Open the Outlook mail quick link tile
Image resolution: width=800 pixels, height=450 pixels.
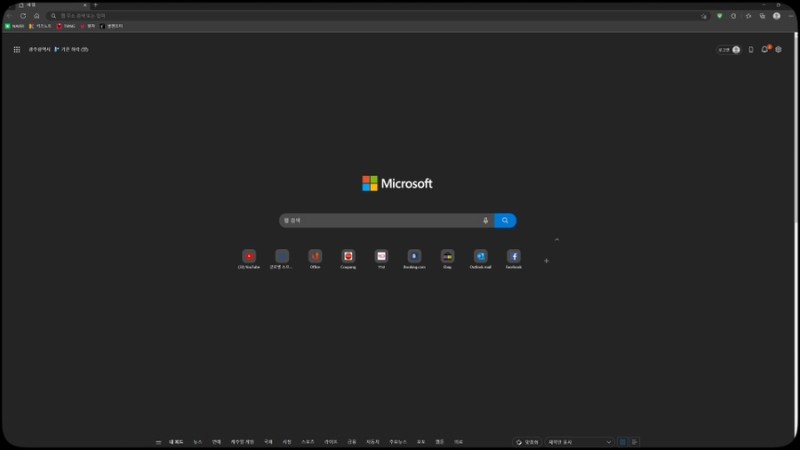tap(481, 259)
